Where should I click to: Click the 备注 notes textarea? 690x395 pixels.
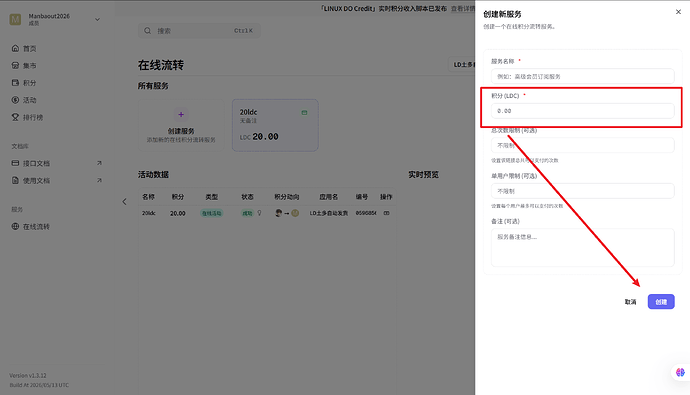(582, 247)
